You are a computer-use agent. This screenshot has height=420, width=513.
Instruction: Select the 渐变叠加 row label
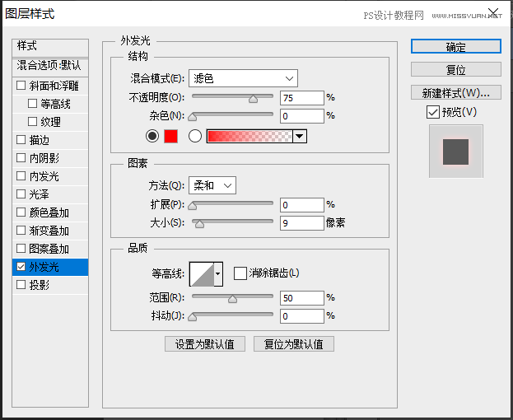tap(49, 231)
